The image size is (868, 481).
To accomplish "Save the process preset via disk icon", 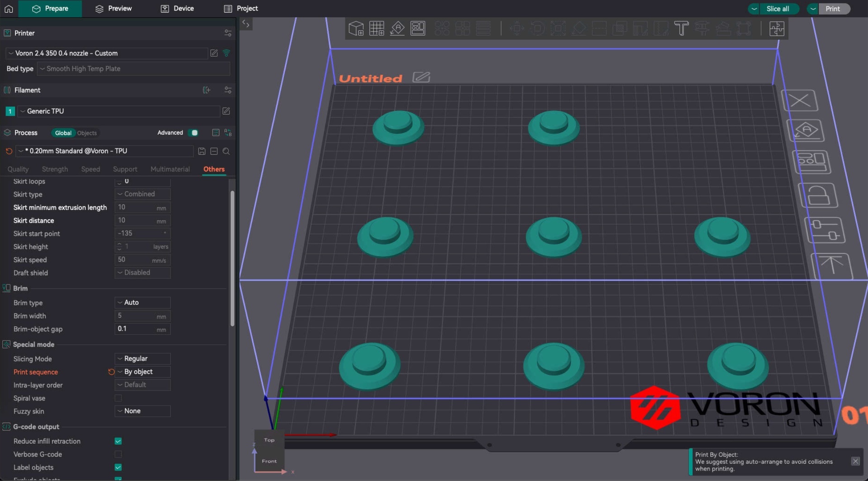I will 202,151.
